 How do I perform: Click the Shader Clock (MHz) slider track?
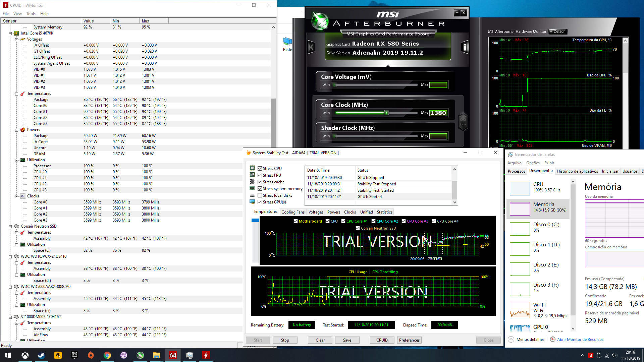[x=376, y=136]
